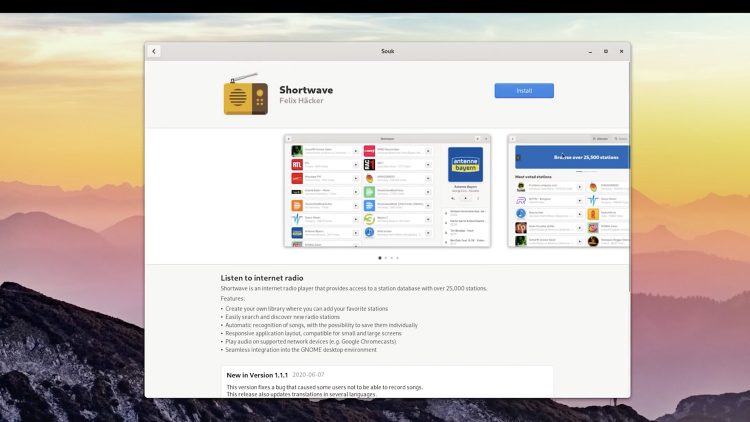Go back using the header arrow
This screenshot has height=422, width=750.
pos(154,51)
